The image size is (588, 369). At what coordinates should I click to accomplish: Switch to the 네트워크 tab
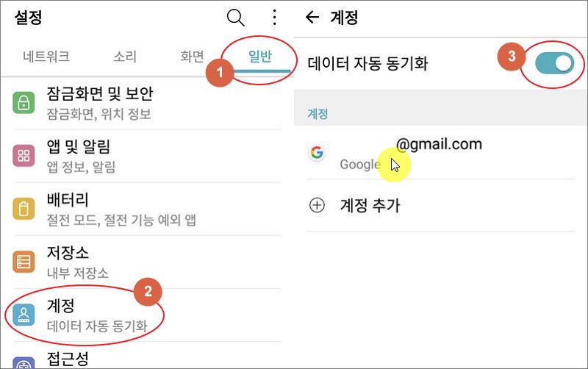click(46, 57)
